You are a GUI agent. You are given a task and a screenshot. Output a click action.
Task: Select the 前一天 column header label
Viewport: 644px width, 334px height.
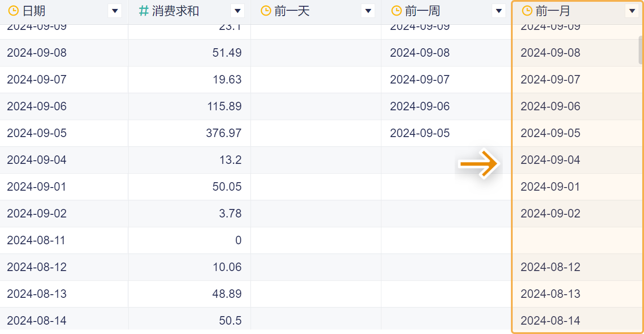point(292,11)
